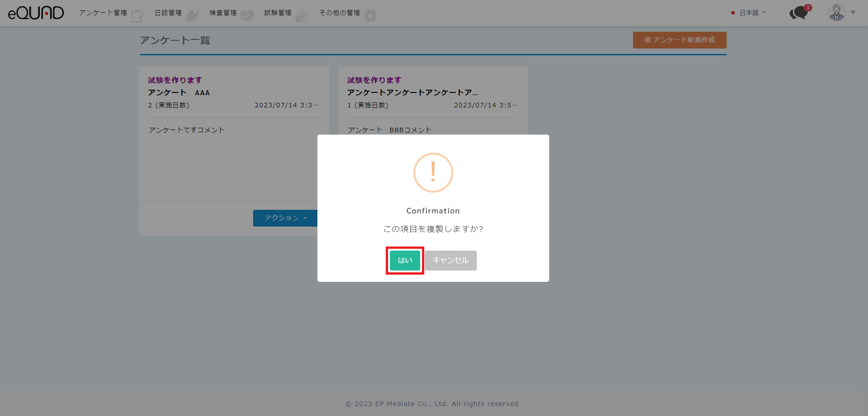868x416 pixels.
Task: Click the clipboard icon beside アンケート管理
Action: (x=137, y=16)
